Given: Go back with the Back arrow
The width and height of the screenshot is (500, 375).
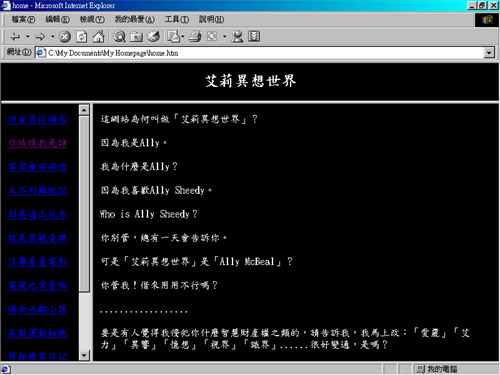Looking at the screenshot, I should pyautogui.click(x=15, y=36).
